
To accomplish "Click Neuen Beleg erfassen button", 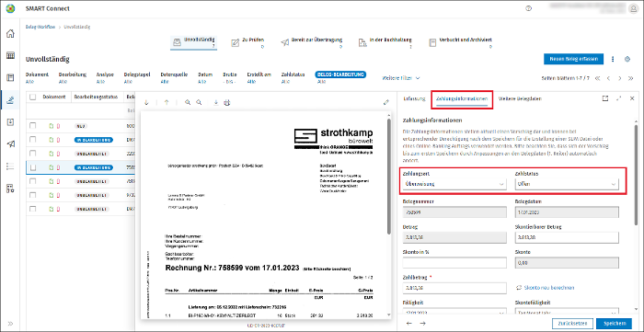I will [574, 59].
